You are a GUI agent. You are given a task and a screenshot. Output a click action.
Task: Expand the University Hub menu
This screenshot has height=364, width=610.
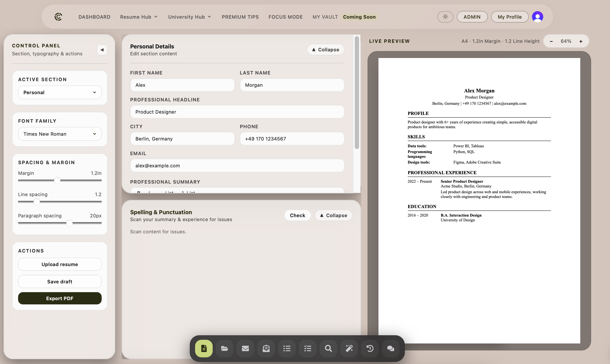point(190,17)
